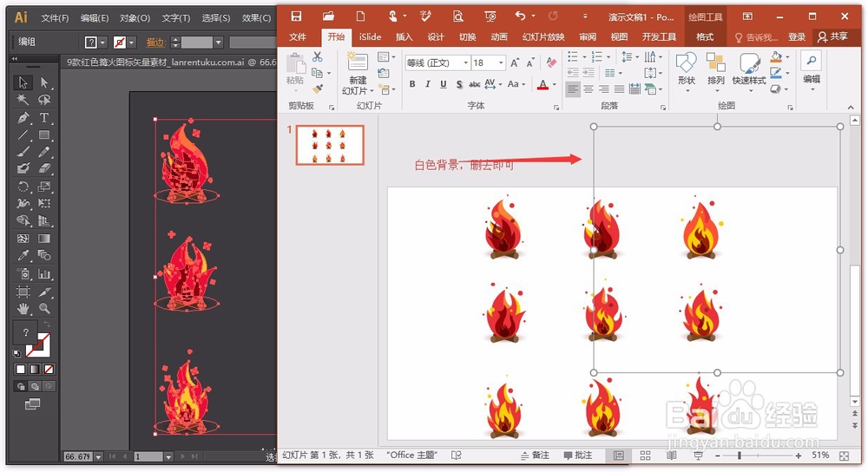This screenshot has height=472, width=868.
Task: Toggle Center paragraph alignment
Action: click(x=589, y=88)
